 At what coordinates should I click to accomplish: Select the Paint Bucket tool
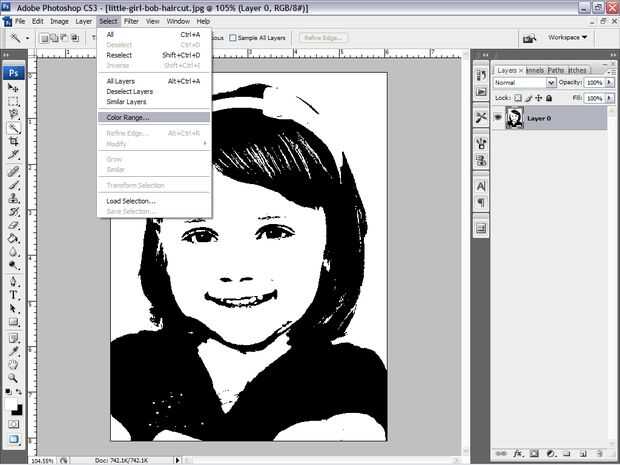pos(13,238)
